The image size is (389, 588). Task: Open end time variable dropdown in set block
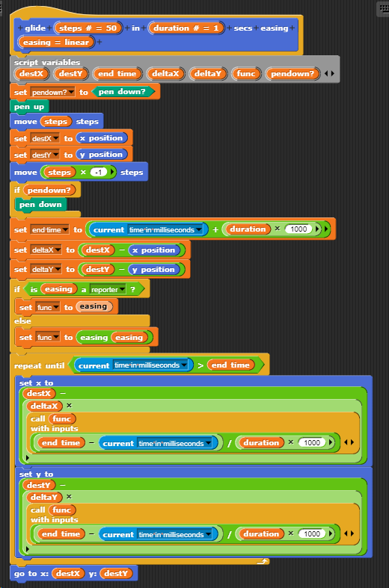point(50,230)
